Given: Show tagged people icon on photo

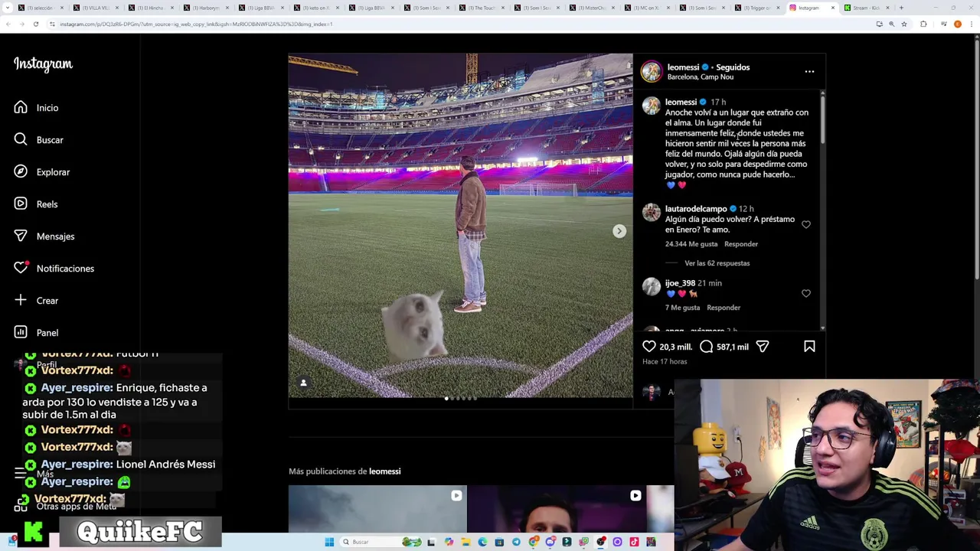Looking at the screenshot, I should tap(303, 383).
